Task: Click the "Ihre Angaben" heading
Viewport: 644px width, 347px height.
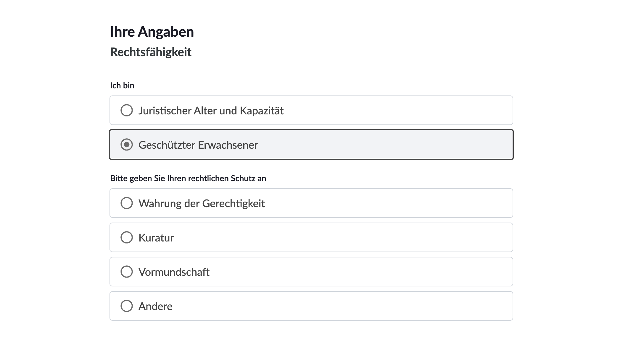Action: (x=152, y=31)
